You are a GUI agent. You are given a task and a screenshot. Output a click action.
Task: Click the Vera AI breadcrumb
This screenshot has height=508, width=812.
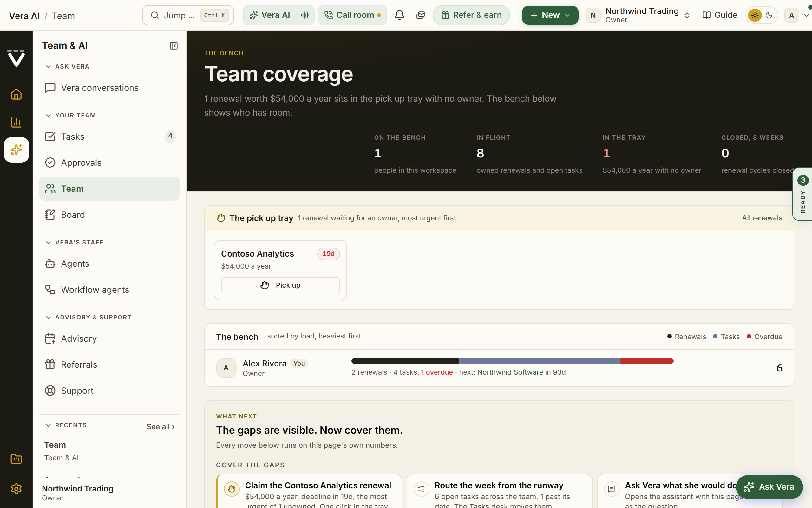(24, 16)
